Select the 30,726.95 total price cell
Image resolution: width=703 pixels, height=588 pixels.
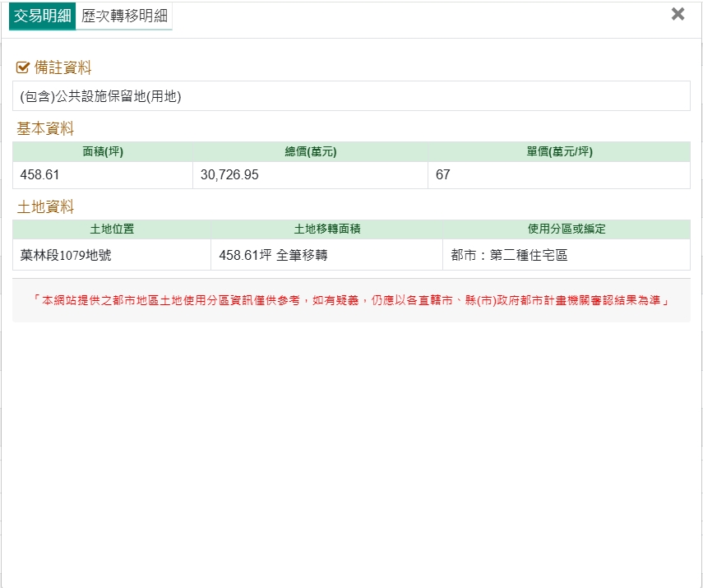(229, 175)
